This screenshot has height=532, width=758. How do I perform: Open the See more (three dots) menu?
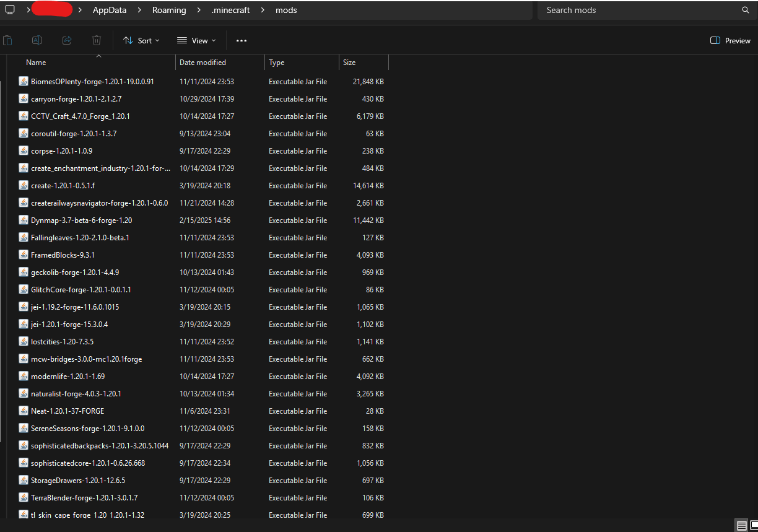tap(242, 41)
